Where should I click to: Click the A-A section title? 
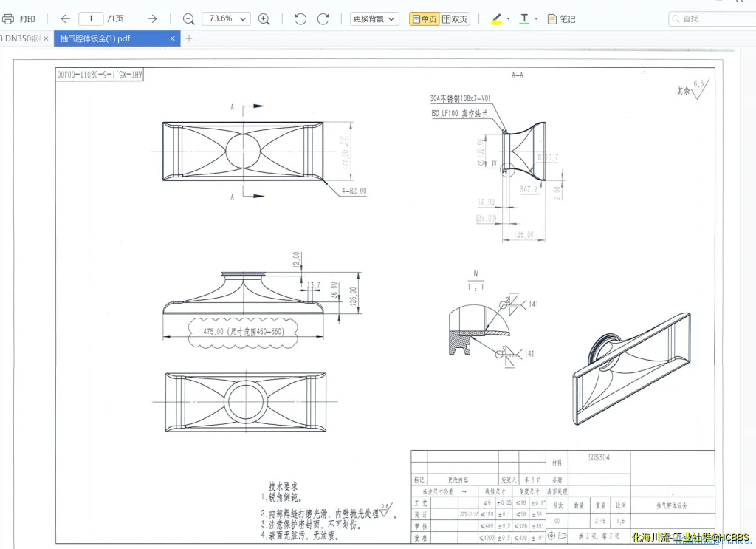click(x=518, y=75)
